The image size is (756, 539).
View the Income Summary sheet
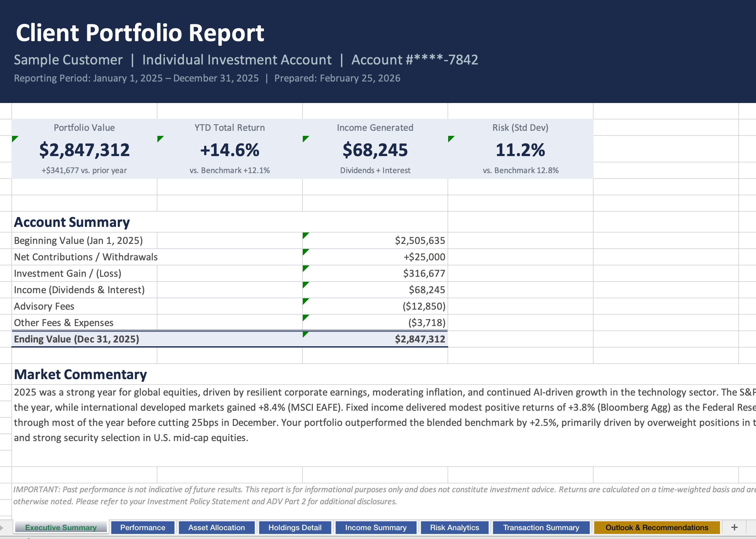coord(375,527)
